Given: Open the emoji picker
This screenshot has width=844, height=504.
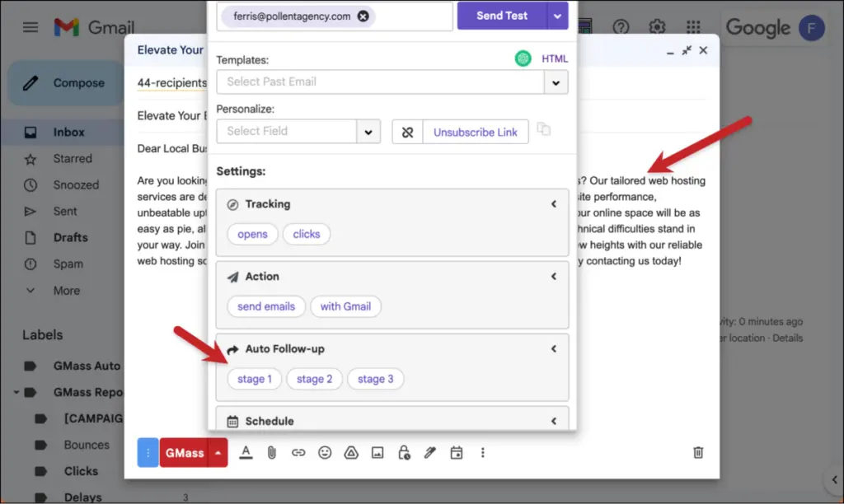Looking at the screenshot, I should [325, 452].
